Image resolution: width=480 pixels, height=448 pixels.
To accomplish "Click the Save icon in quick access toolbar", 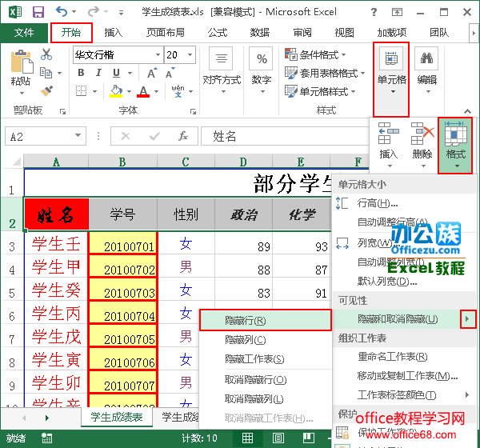I will coord(38,11).
